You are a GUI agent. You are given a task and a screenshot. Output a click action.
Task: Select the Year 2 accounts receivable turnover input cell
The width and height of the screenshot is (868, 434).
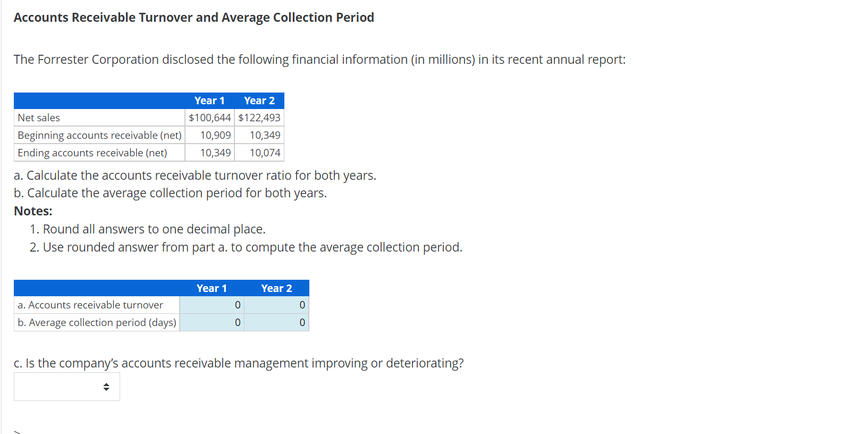276,305
